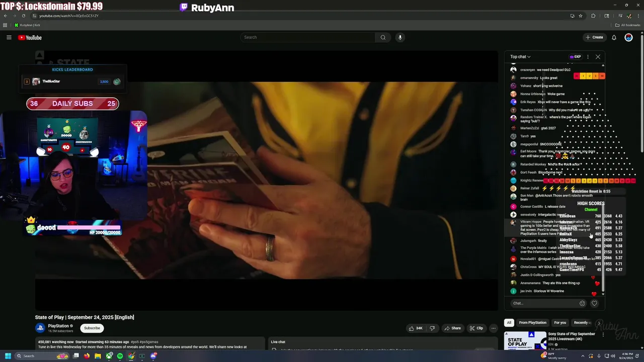Send a heart reaction in chat
Image resolution: width=644 pixels, height=362 pixels.
(x=594, y=303)
